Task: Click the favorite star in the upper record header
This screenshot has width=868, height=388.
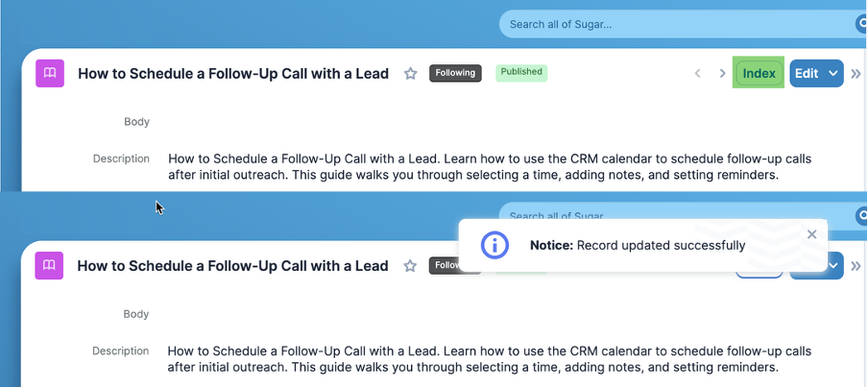Action: 410,73
